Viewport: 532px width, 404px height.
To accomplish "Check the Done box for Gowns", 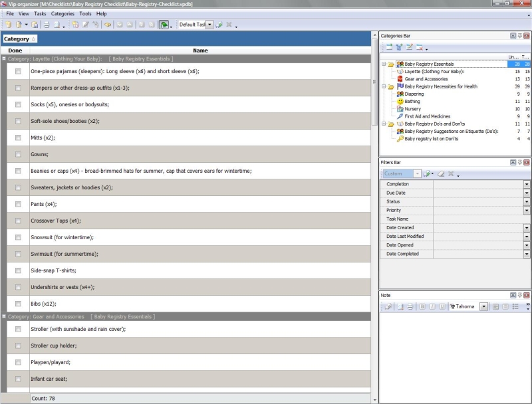I will pyautogui.click(x=18, y=154).
